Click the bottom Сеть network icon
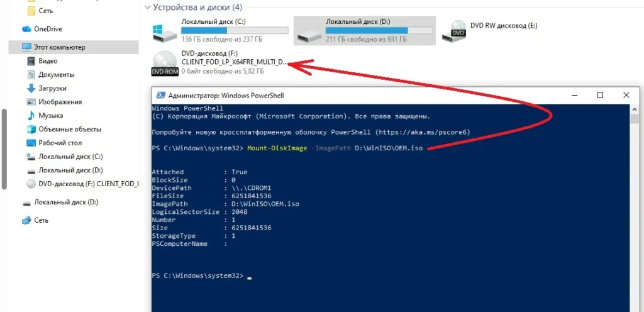 tap(26, 220)
